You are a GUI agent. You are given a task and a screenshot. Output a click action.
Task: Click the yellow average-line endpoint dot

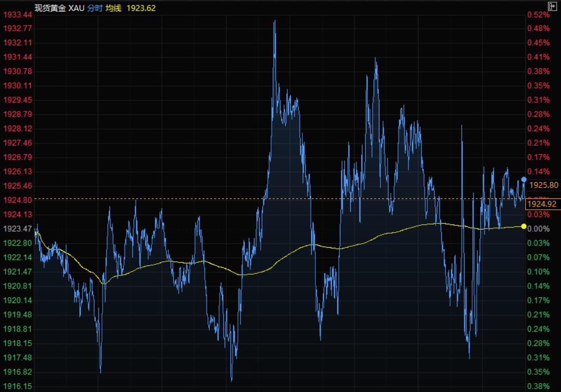tap(524, 226)
